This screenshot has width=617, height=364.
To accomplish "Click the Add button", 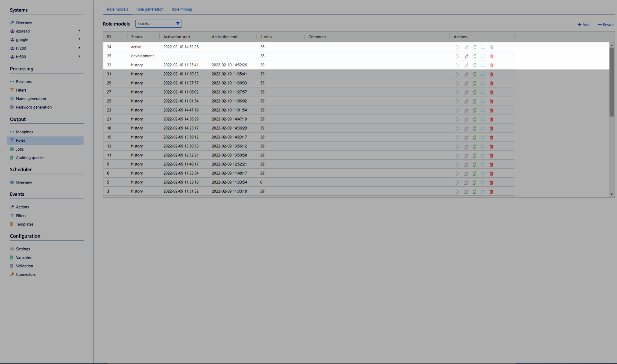I will click(584, 25).
